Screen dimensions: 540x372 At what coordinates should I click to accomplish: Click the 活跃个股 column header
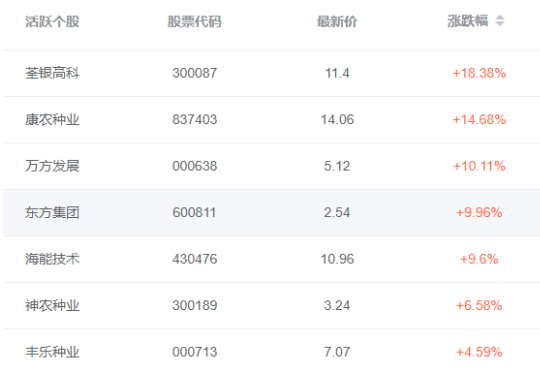tap(52, 21)
